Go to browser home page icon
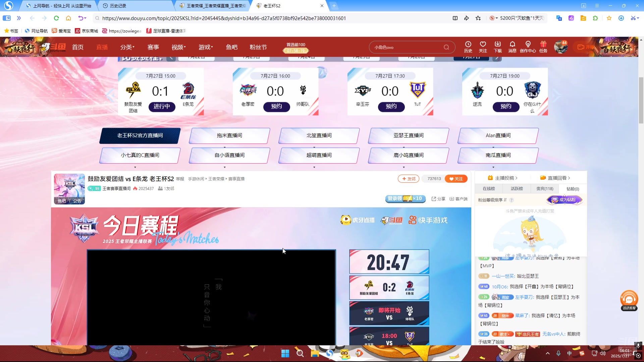Image resolution: width=644 pixels, height=362 pixels. [68, 18]
